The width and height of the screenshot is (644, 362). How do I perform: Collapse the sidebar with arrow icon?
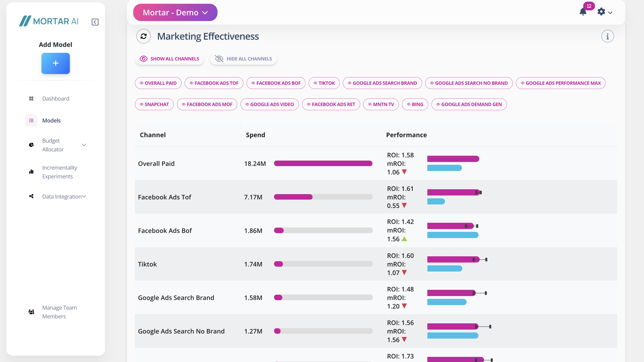click(95, 22)
